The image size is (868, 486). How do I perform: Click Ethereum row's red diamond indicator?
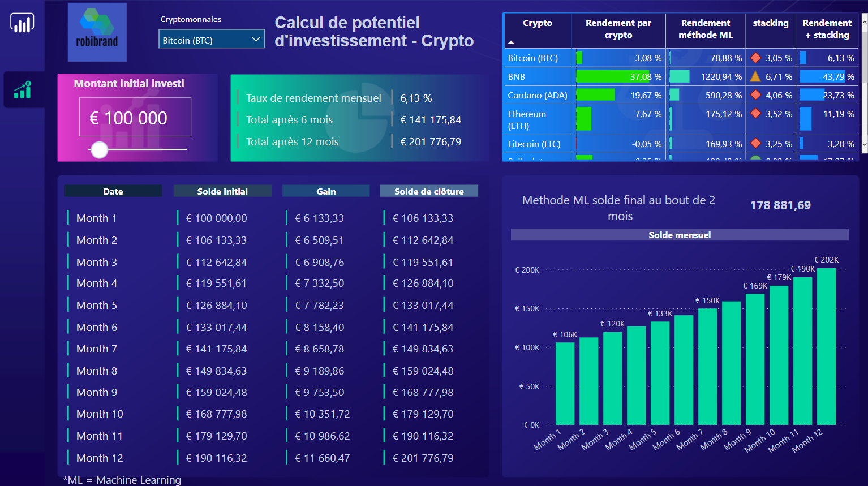point(755,114)
